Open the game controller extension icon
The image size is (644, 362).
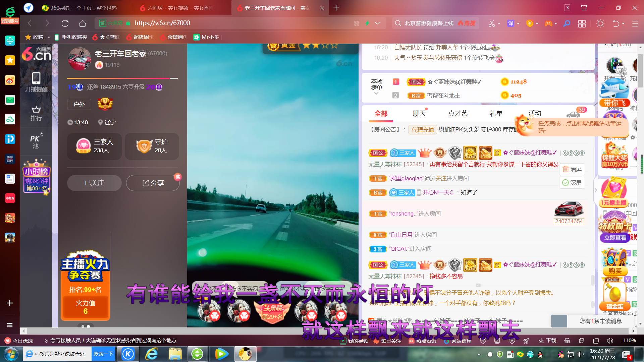pos(548,23)
